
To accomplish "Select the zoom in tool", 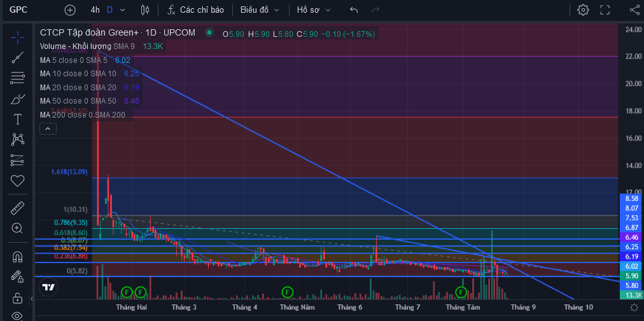I will click(x=17, y=228).
